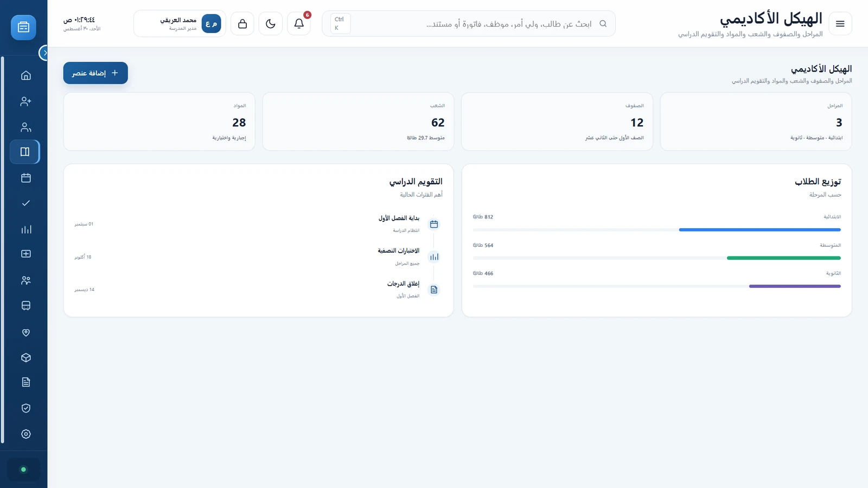The width and height of the screenshot is (868, 488).
Task: Click the chart icon beside الاختبارات النصفية
Action: point(434,257)
